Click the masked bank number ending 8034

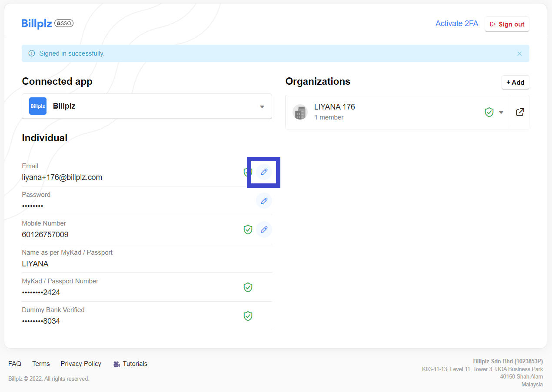(x=41, y=321)
